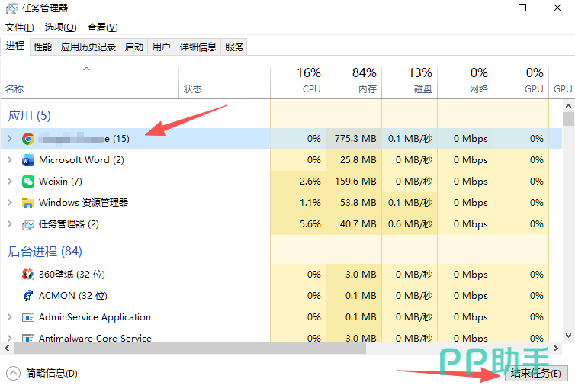This screenshot has width=575, height=392.
Task: Select the ACMON (32 位) row name
Action: [x=73, y=296]
